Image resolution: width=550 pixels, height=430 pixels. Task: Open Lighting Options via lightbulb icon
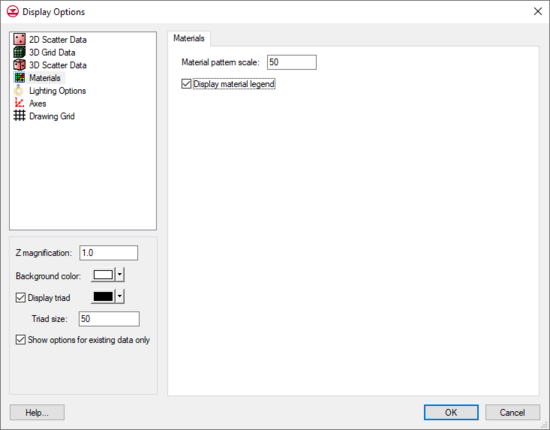click(19, 90)
